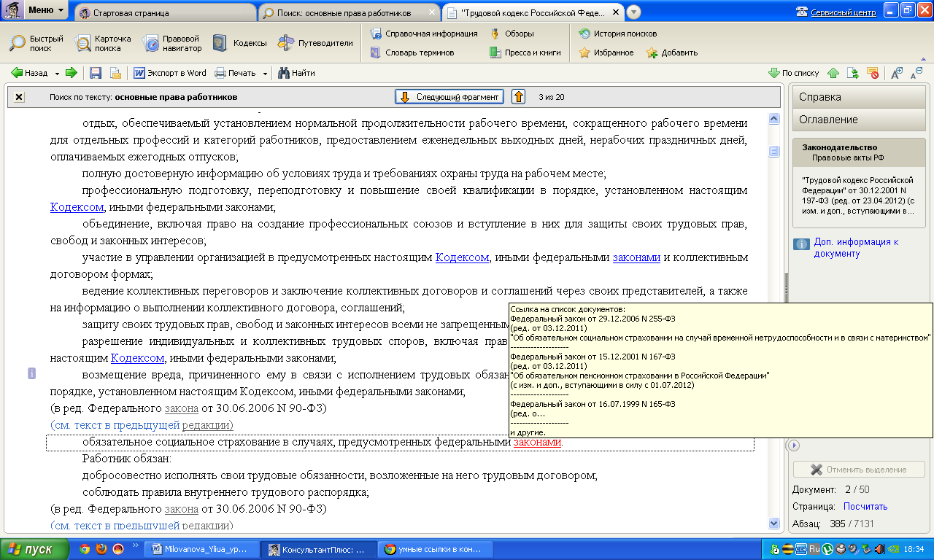Click the Windows пуск start button
The width and height of the screenshot is (934, 560).
pyautogui.click(x=35, y=549)
